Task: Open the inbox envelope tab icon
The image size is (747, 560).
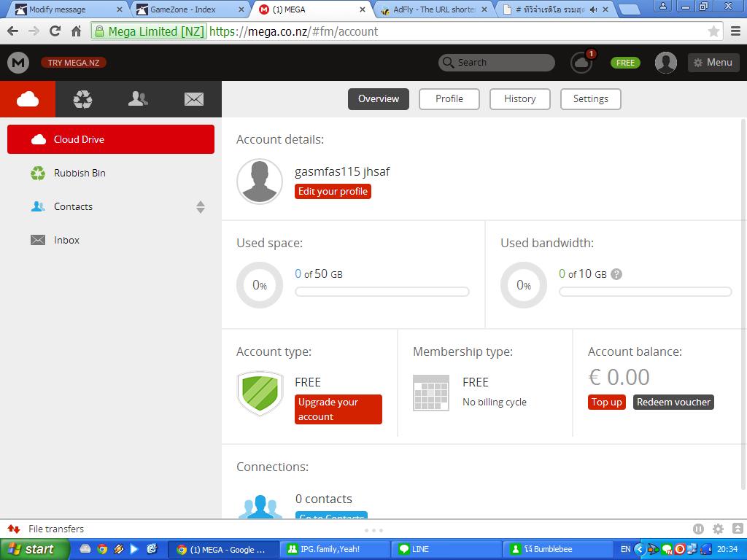Action: 194,99
